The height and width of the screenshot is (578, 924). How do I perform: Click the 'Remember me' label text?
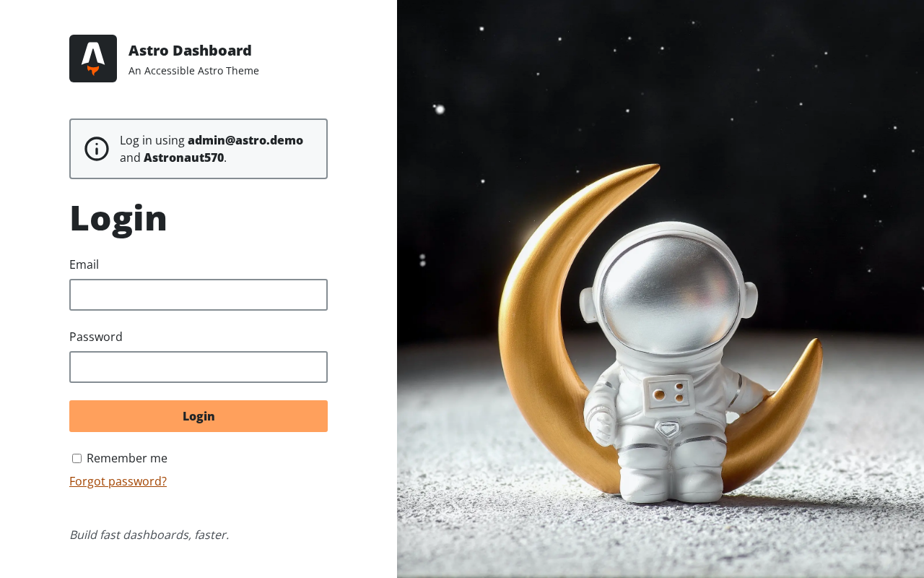pos(127,458)
